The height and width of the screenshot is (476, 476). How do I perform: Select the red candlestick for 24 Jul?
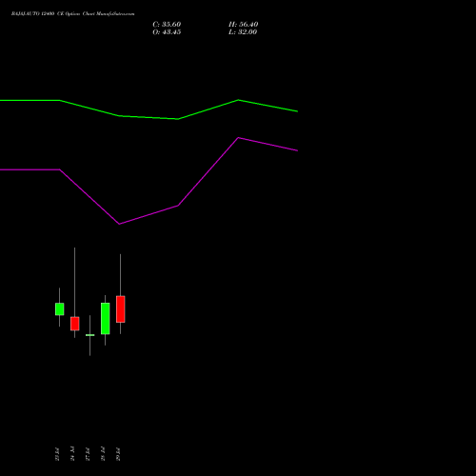[x=75, y=324]
